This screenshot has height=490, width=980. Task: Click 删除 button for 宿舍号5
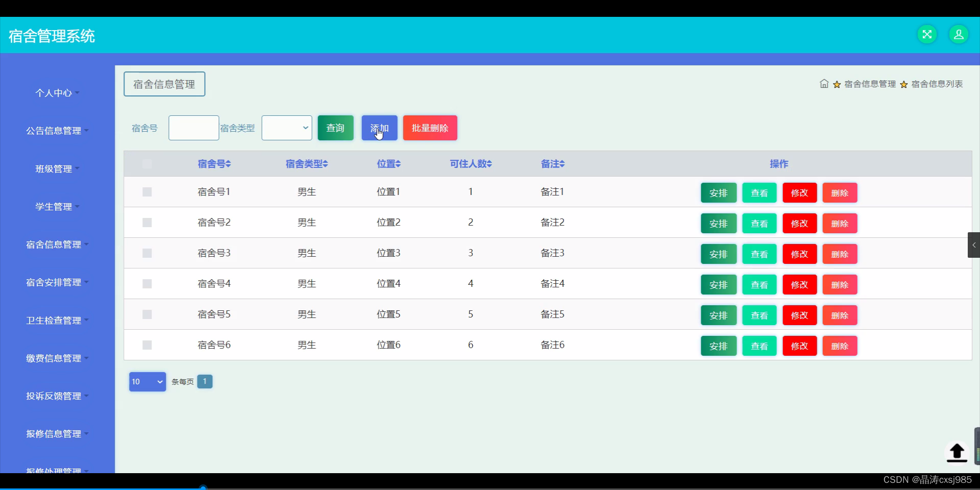(x=840, y=315)
